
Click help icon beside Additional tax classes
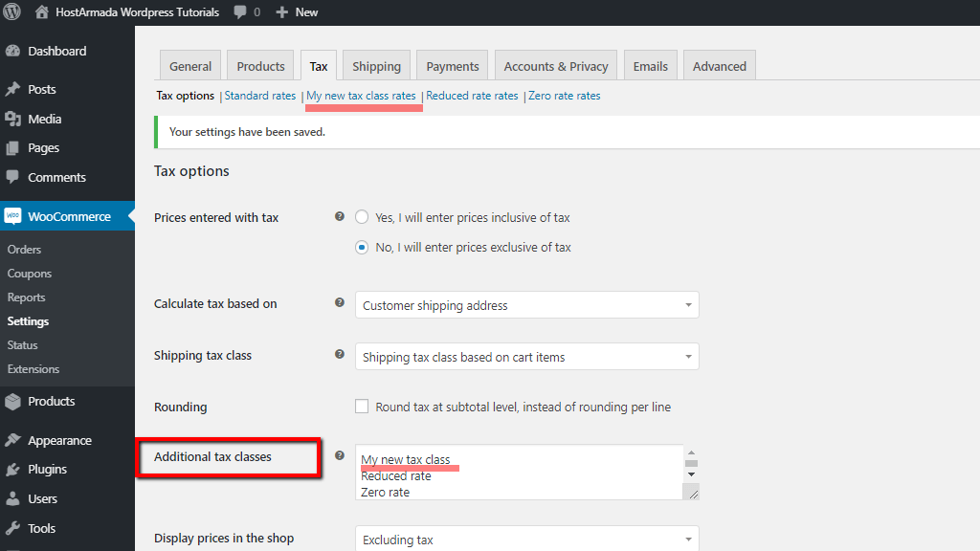pyautogui.click(x=340, y=455)
